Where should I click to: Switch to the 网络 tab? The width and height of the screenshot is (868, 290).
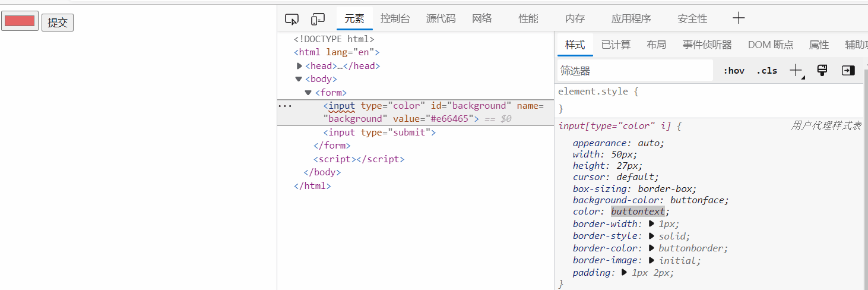(x=482, y=18)
